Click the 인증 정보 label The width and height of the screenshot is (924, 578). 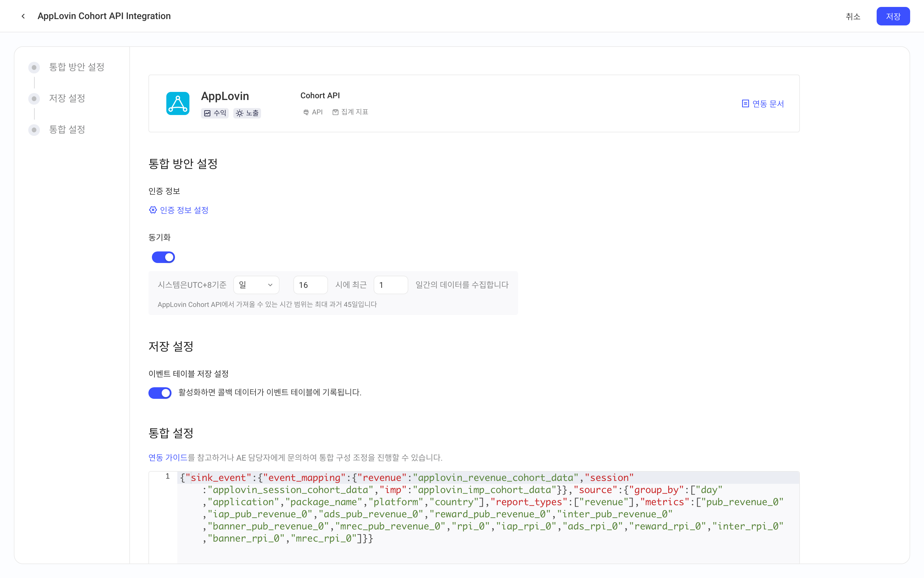pyautogui.click(x=164, y=191)
